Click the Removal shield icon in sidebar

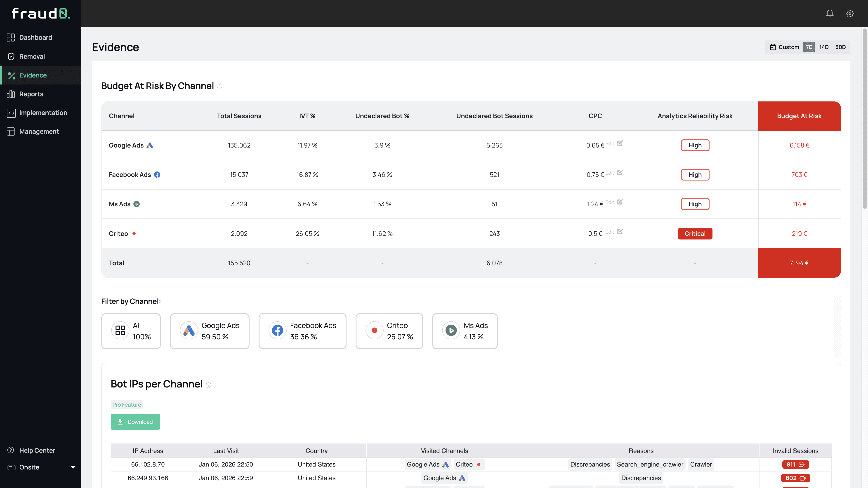pyautogui.click(x=11, y=56)
